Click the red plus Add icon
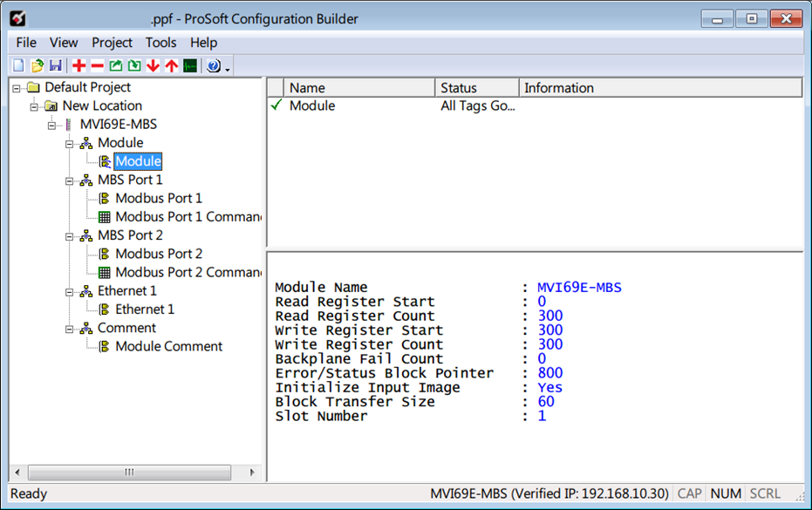812x510 pixels. 79,65
